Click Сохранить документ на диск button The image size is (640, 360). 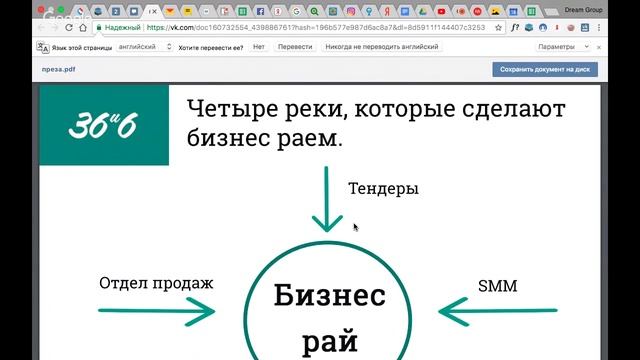click(545, 69)
